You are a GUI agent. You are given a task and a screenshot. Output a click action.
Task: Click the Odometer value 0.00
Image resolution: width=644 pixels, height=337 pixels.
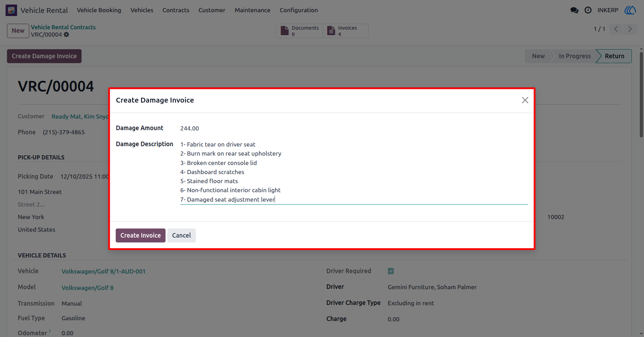[x=68, y=333]
